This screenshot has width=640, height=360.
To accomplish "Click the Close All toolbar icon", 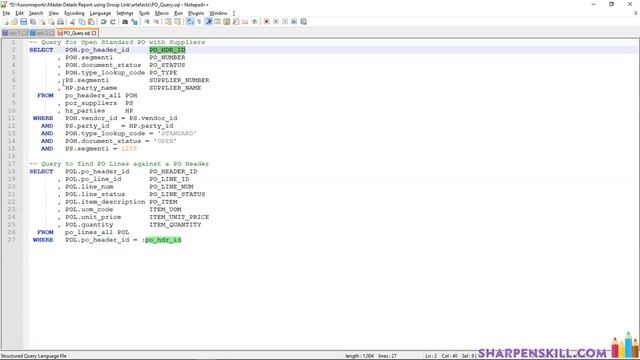I will pyautogui.click(x=51, y=22).
